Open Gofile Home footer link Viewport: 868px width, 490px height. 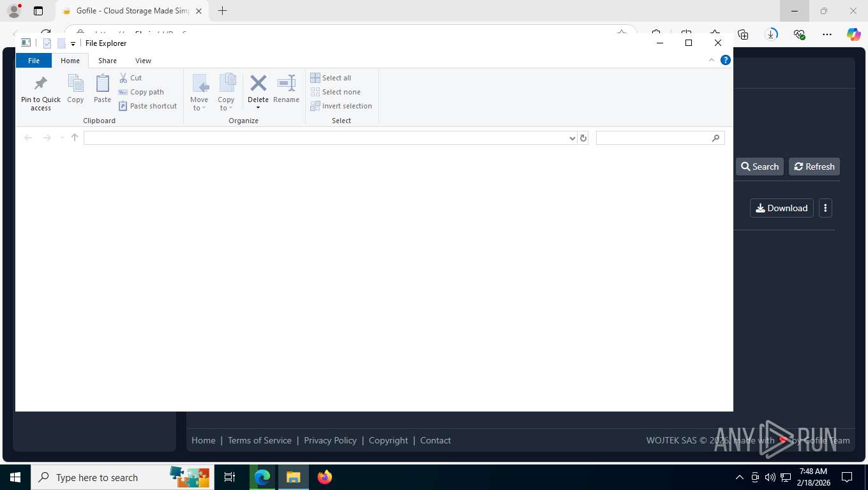[x=204, y=440]
